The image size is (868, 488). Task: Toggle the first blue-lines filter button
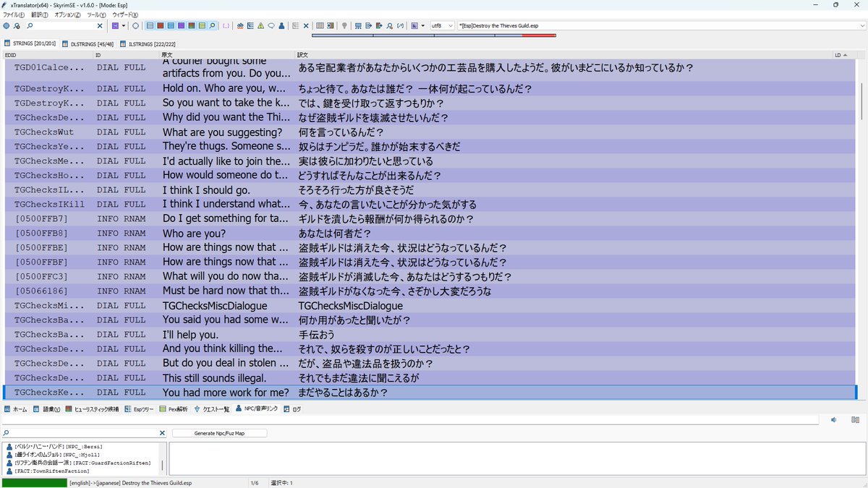pyautogui.click(x=150, y=25)
